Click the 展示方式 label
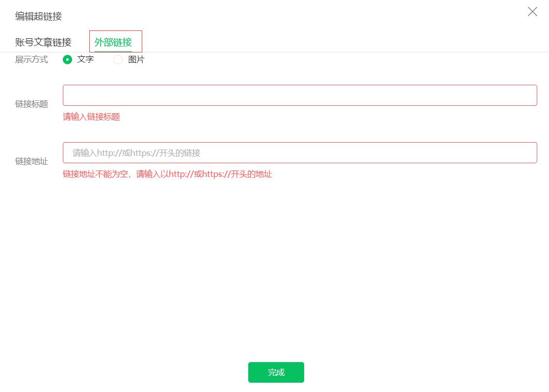Image resolution: width=549 pixels, height=392 pixels. (x=31, y=59)
